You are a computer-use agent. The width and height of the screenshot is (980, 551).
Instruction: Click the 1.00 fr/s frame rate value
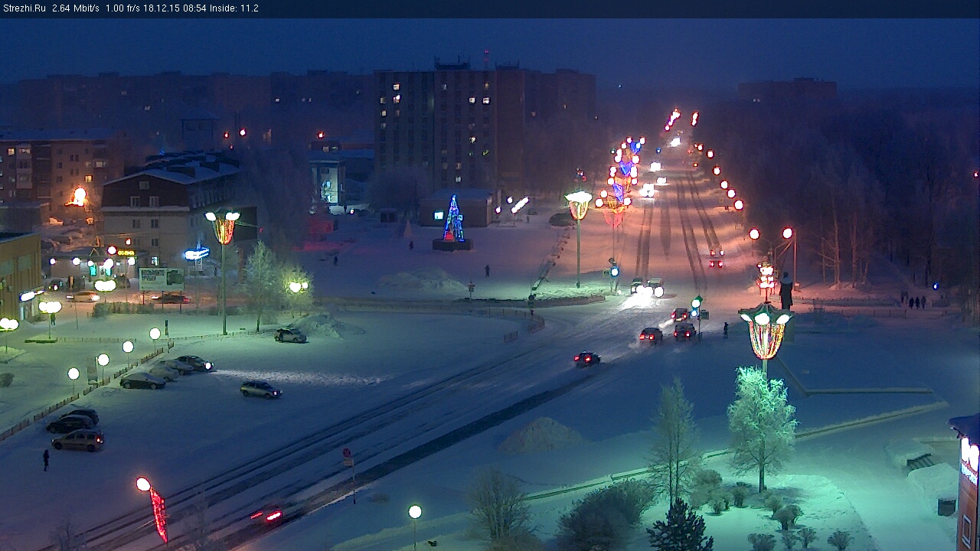tap(122, 8)
